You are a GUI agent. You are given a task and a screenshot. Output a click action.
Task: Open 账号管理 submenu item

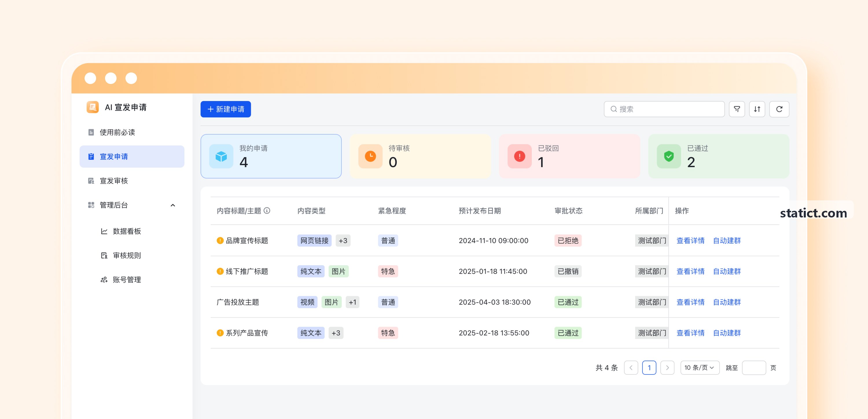click(x=132, y=280)
